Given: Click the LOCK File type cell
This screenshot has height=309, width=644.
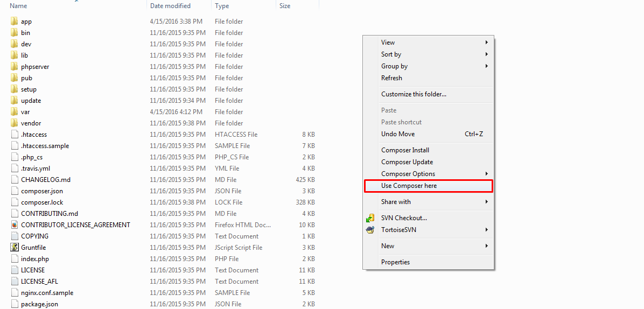Looking at the screenshot, I should (x=229, y=202).
